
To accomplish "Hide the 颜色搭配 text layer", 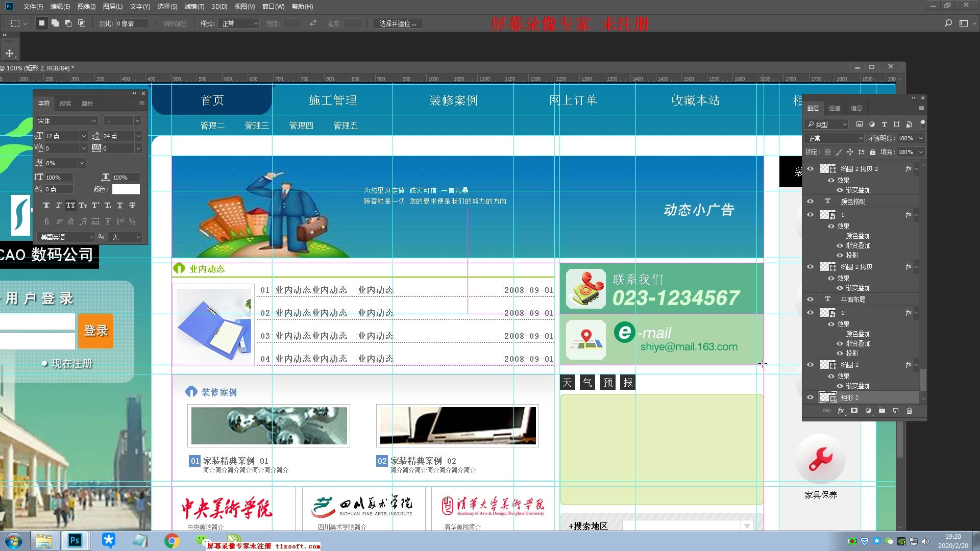I will 810,201.
